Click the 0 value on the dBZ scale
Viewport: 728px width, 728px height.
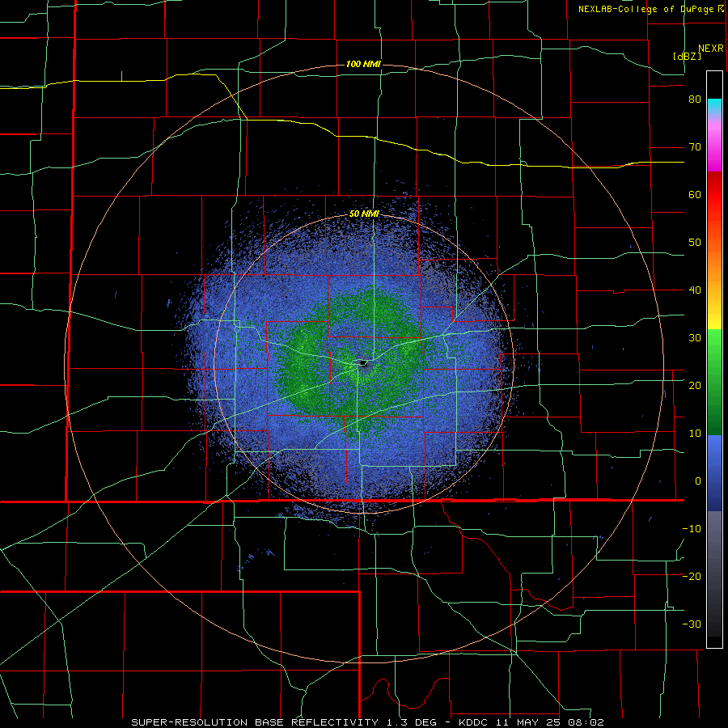(x=698, y=481)
